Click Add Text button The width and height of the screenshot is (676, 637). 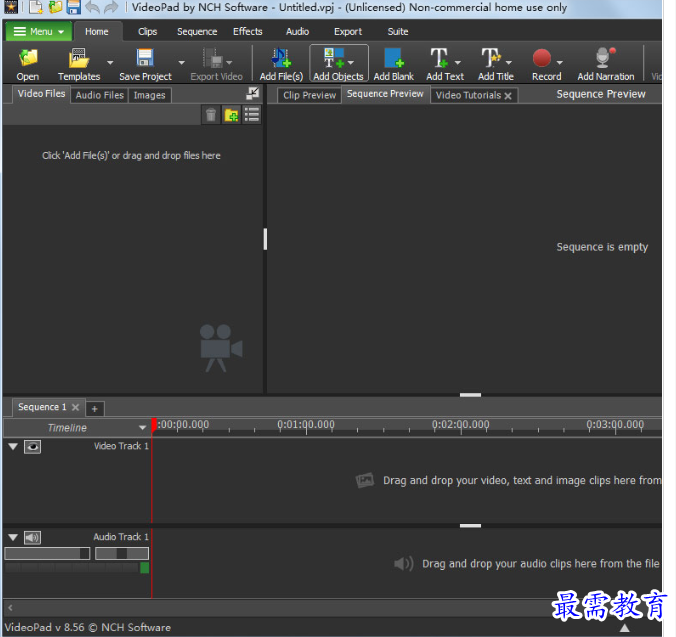point(444,63)
